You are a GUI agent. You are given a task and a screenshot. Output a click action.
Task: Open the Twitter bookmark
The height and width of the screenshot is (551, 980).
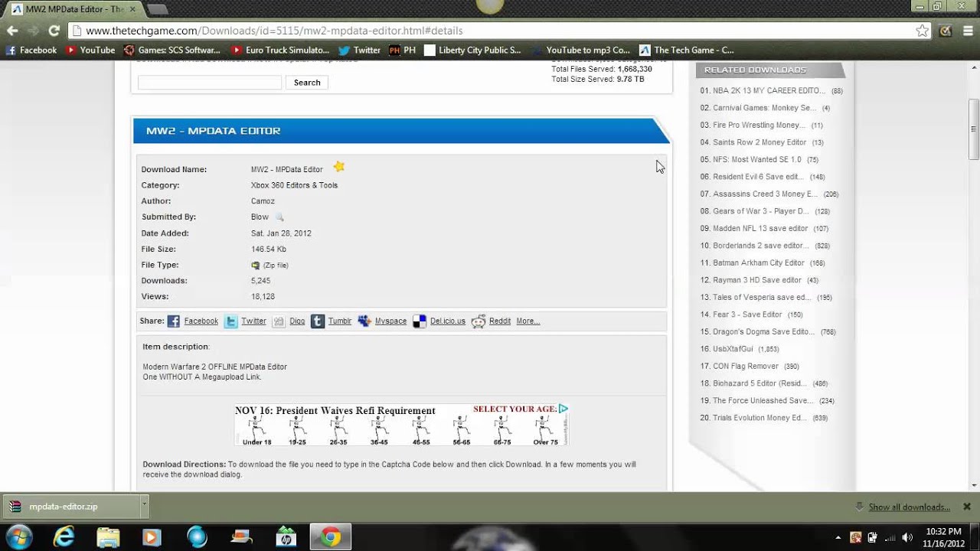pyautogui.click(x=359, y=50)
